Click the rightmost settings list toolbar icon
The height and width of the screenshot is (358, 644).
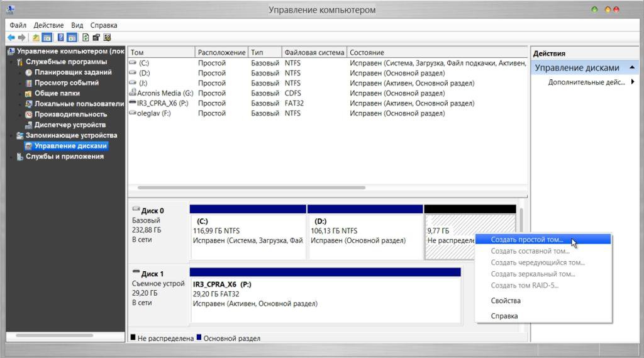pos(107,38)
